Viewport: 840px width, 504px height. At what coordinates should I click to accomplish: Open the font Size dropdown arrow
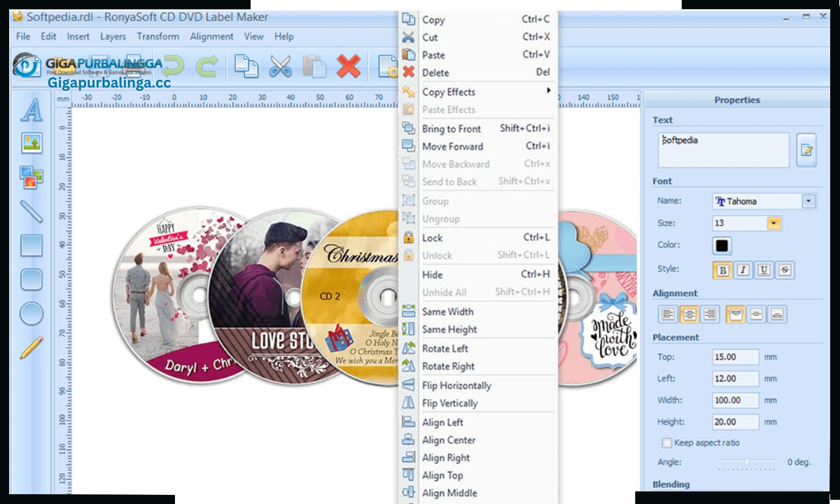[773, 223]
